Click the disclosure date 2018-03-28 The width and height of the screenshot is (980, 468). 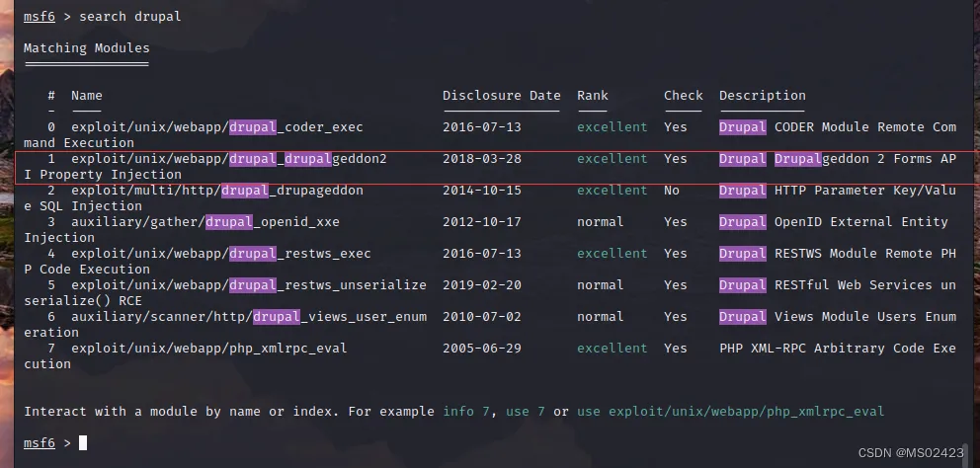click(x=481, y=159)
